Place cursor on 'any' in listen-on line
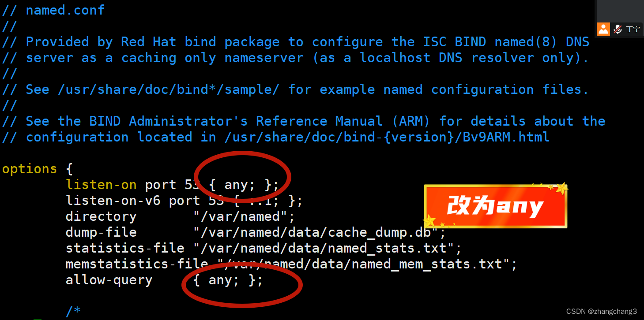 pos(236,185)
